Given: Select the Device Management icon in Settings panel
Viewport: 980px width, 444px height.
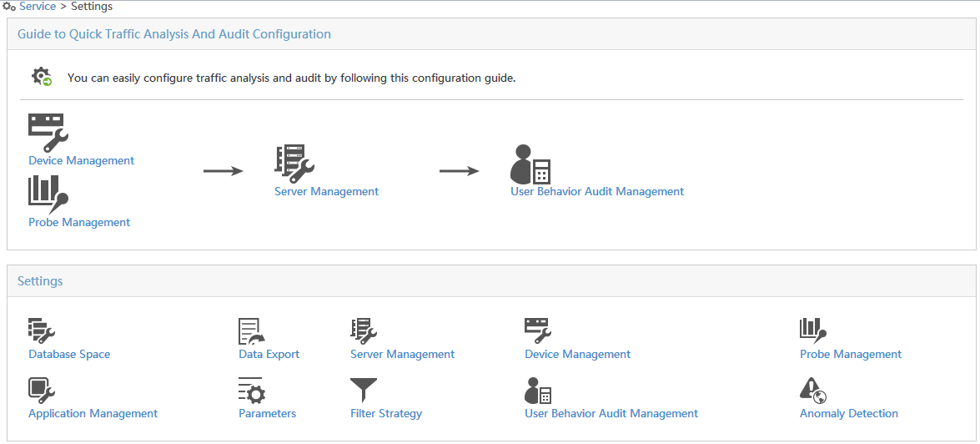Looking at the screenshot, I should click(x=538, y=331).
